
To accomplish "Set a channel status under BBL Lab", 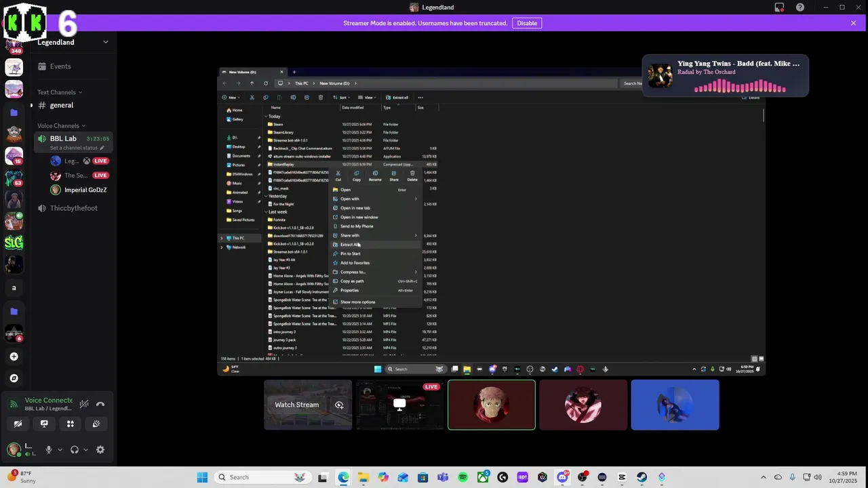I will click(77, 148).
